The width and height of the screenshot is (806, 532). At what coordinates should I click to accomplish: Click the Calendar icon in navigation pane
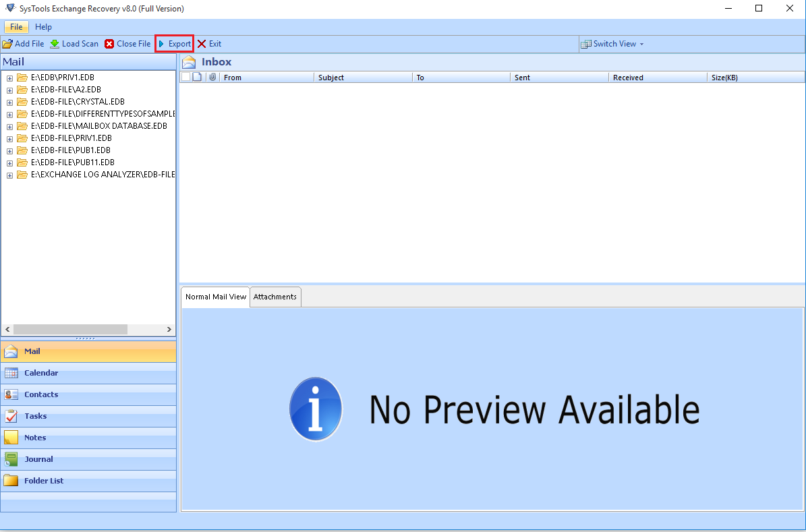[11, 373]
